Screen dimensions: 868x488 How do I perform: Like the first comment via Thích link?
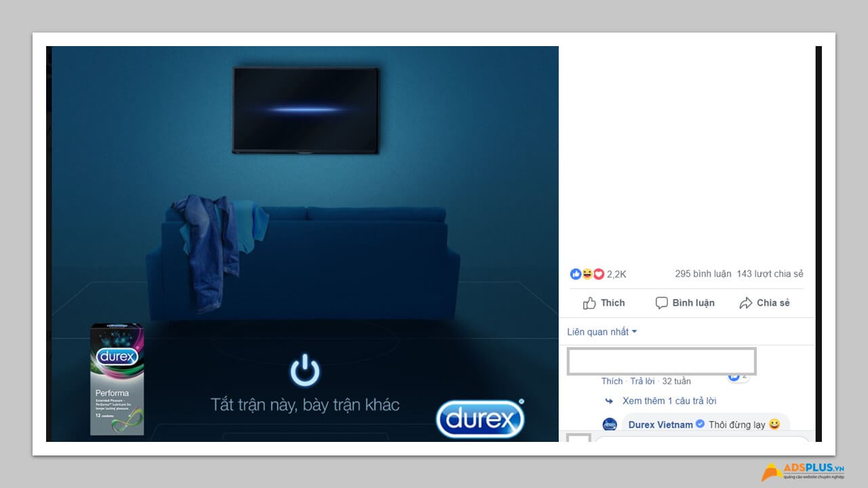coord(612,381)
